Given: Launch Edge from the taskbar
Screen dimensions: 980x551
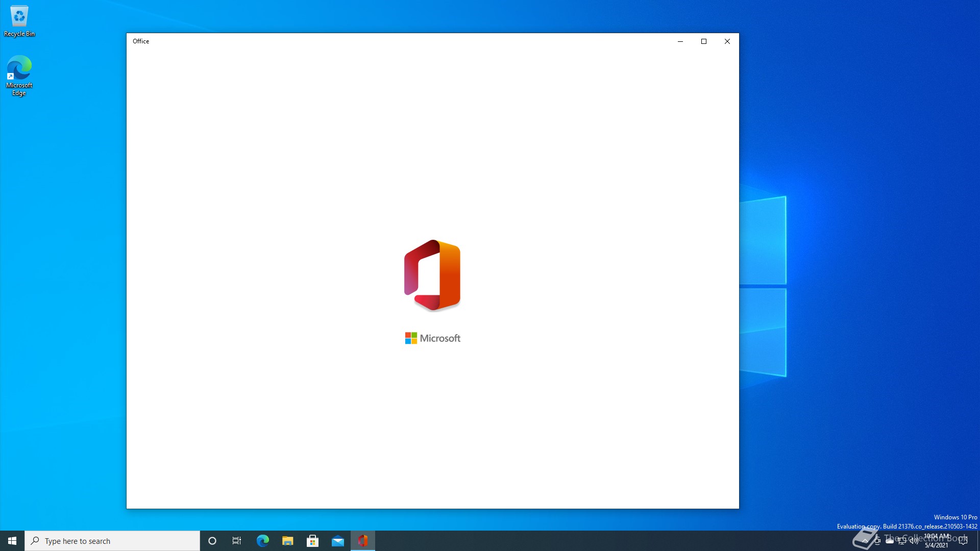Looking at the screenshot, I should (262, 541).
